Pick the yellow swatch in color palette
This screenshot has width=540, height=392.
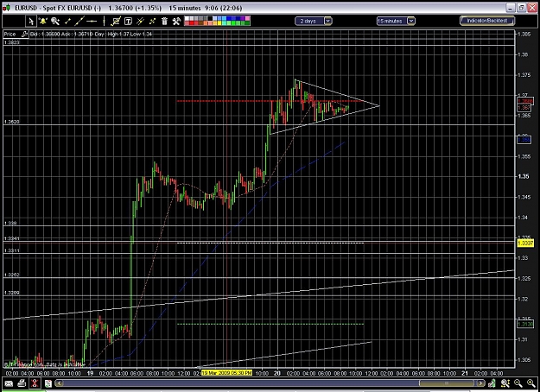click(x=219, y=23)
